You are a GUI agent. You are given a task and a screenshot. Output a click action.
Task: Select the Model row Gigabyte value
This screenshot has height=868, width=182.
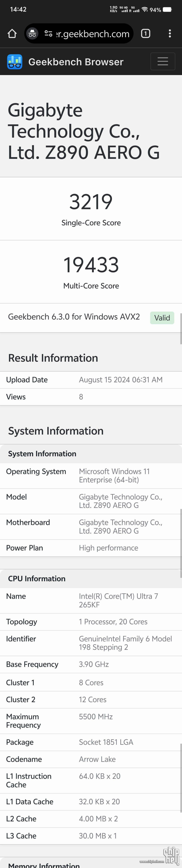coord(121,501)
